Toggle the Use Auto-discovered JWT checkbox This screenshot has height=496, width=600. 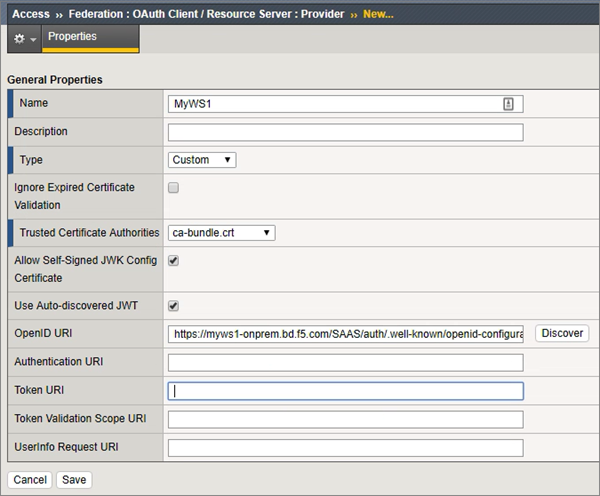coord(174,306)
